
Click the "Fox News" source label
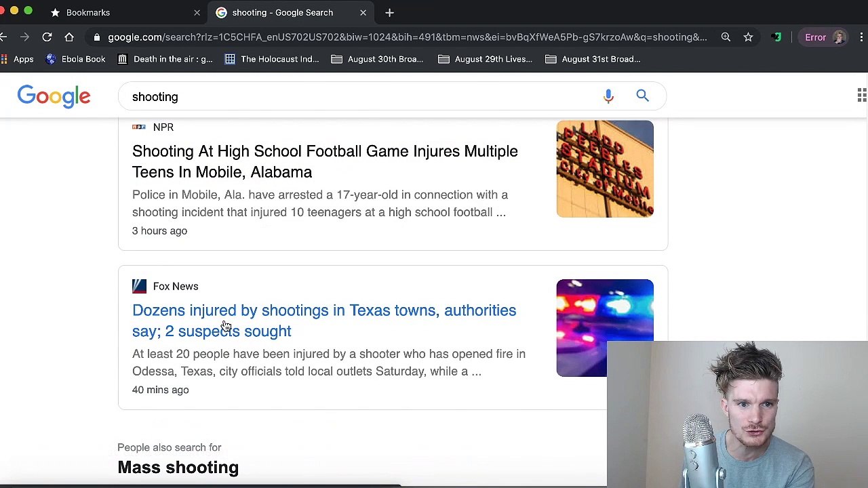click(176, 286)
